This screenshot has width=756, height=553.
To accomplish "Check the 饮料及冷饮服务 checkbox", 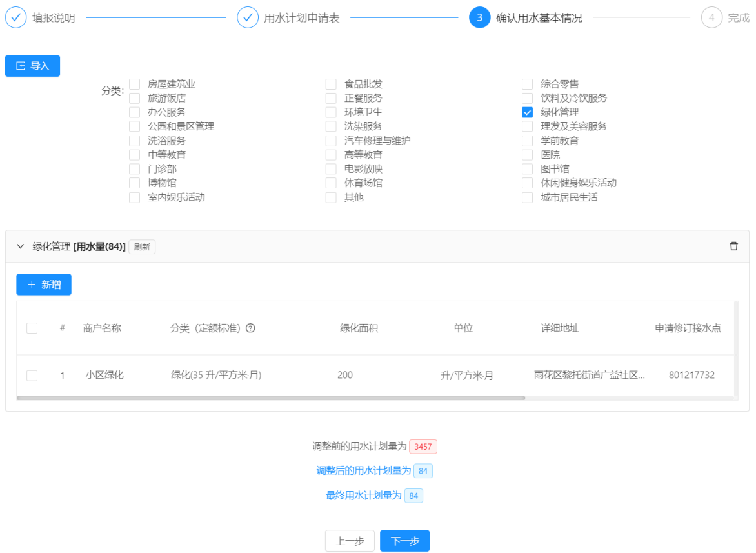I will (528, 98).
